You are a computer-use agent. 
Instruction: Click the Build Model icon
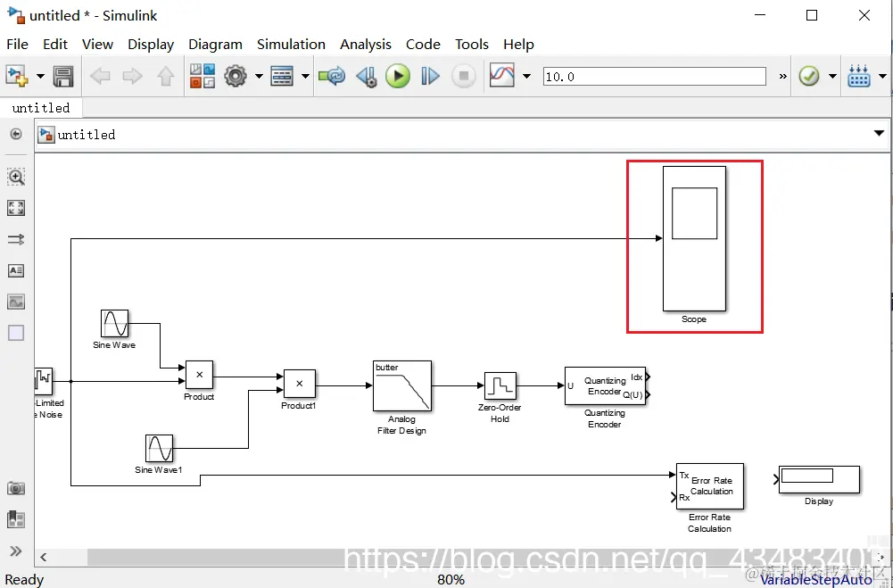pos(859,76)
